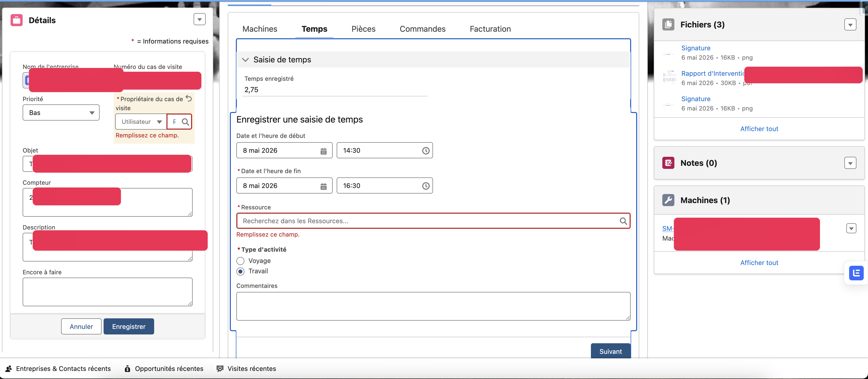This screenshot has width=868, height=379.
Task: Click the end time field 16:30
Action: click(x=385, y=186)
